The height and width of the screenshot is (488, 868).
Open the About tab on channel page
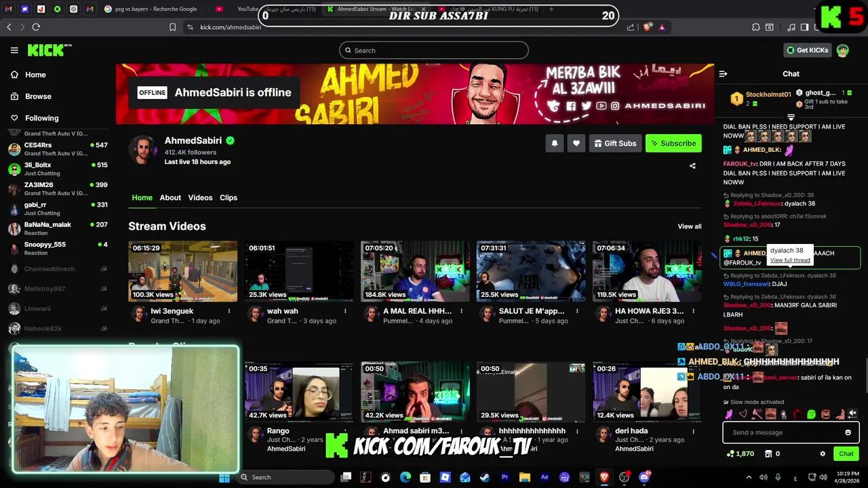pos(170,198)
